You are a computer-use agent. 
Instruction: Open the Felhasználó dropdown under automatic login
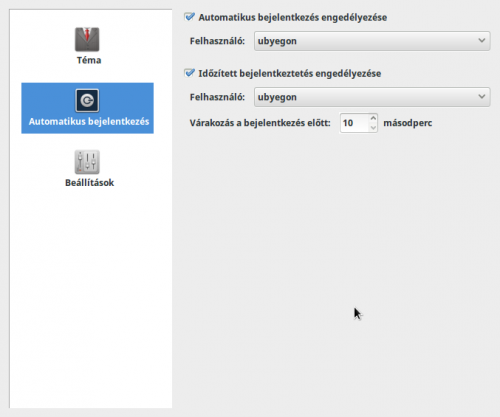pos(372,41)
